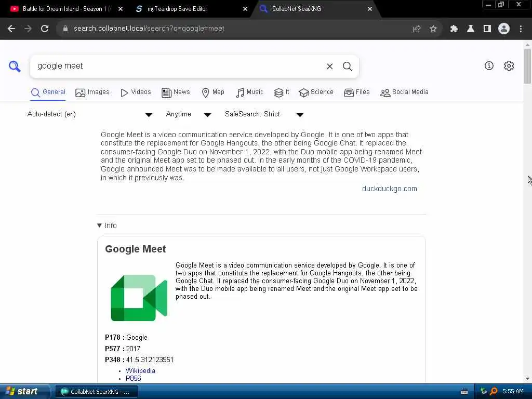Click the taskbar clock 5:55 AM
Screen dimensions: 532x399
pyautogui.click(x=513, y=392)
